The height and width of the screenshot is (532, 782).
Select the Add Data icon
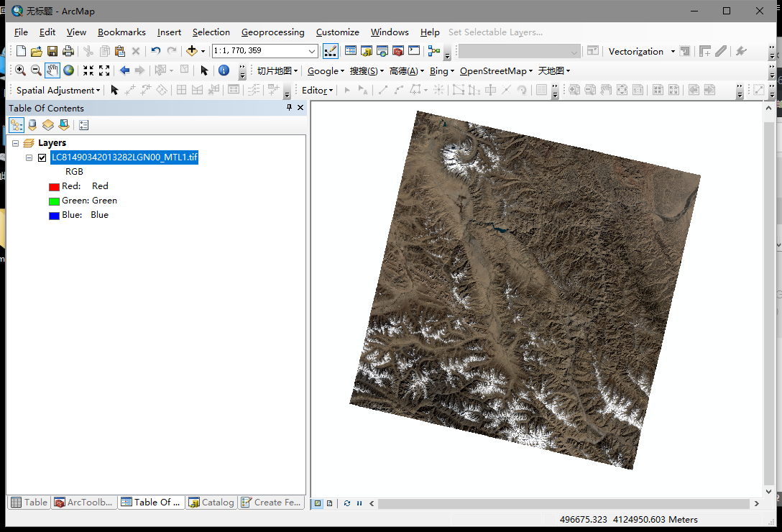pos(191,51)
